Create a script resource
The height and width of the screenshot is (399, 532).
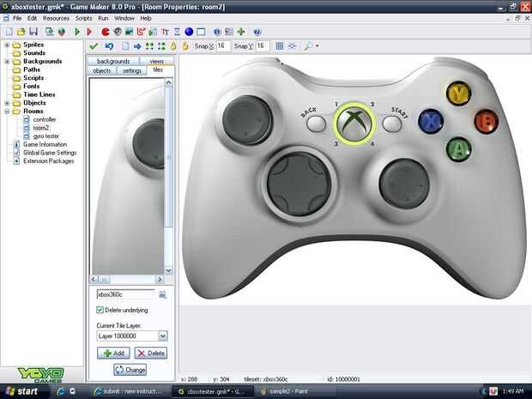[x=153, y=32]
